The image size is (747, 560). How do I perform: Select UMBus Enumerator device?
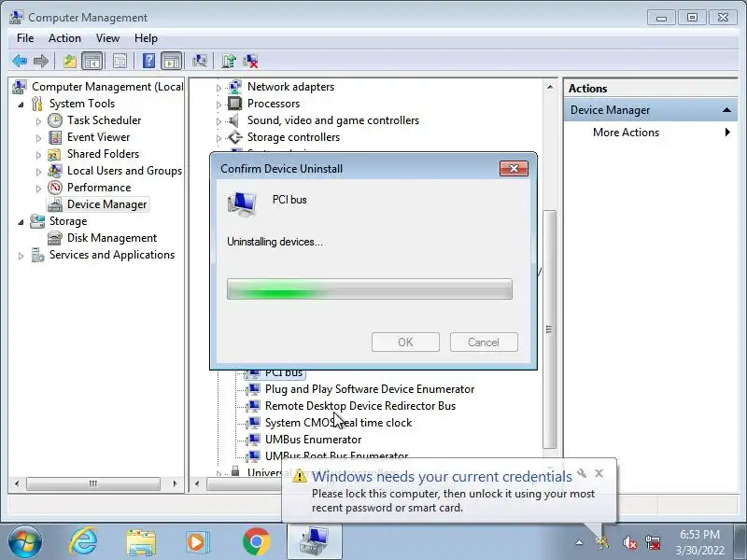(x=313, y=439)
